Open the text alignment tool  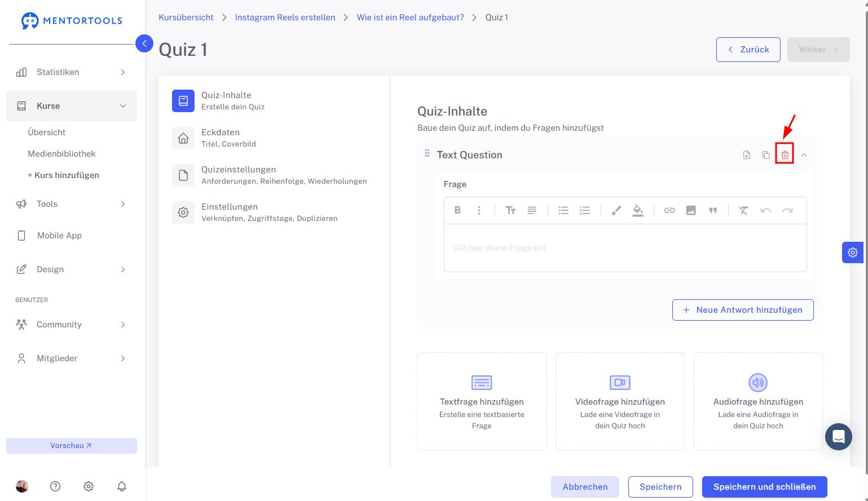tap(532, 210)
